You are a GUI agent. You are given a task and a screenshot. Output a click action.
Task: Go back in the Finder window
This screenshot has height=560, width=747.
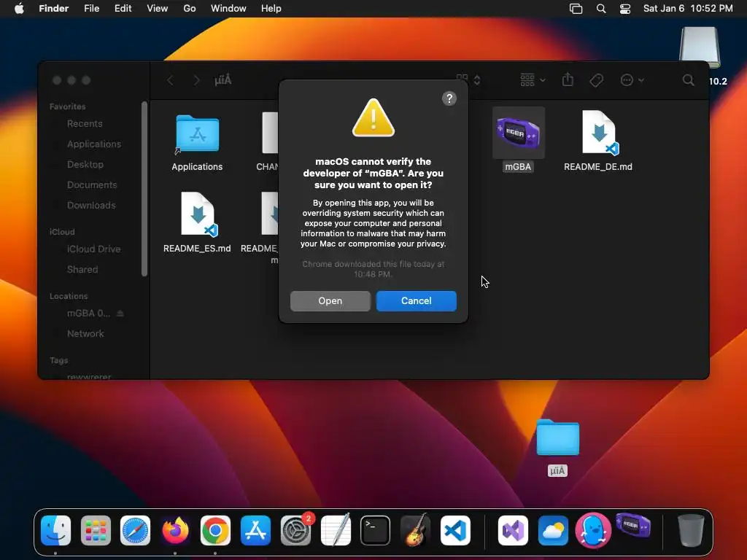click(170, 80)
